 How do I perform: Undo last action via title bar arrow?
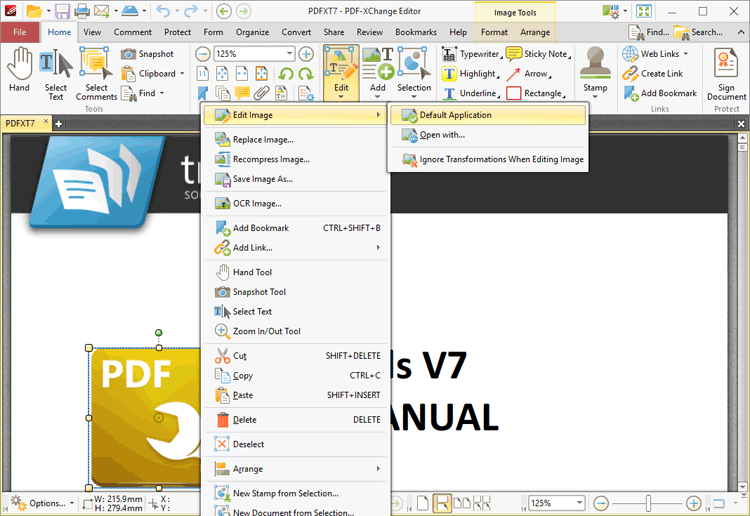coord(163,11)
